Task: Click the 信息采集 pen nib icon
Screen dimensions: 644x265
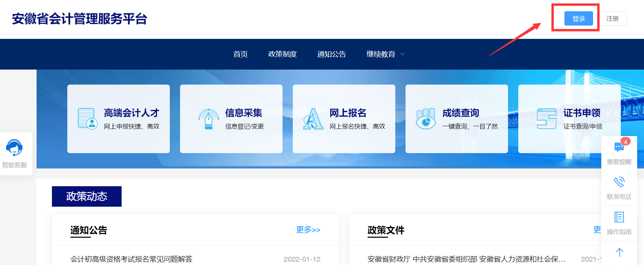Action: coord(208,119)
